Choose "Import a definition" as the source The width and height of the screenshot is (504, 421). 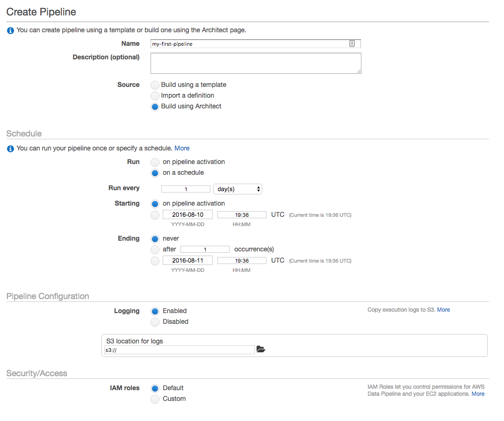pyautogui.click(x=155, y=95)
